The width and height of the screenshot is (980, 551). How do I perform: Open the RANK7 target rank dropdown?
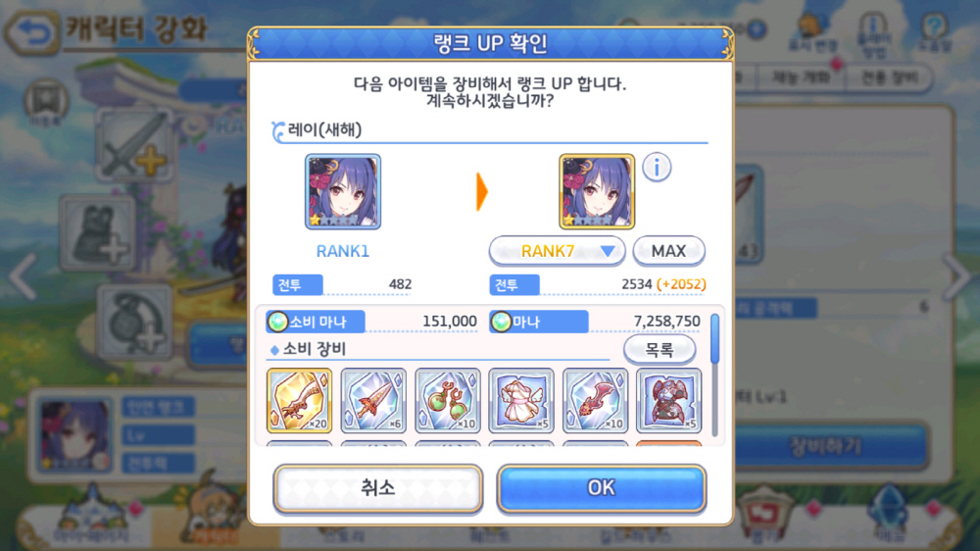point(557,251)
